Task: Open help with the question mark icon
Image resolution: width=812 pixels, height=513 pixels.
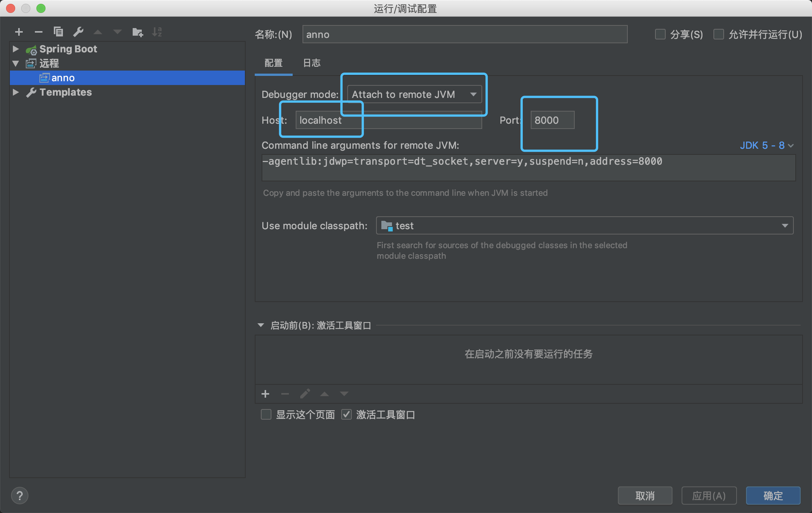Action: (x=20, y=496)
